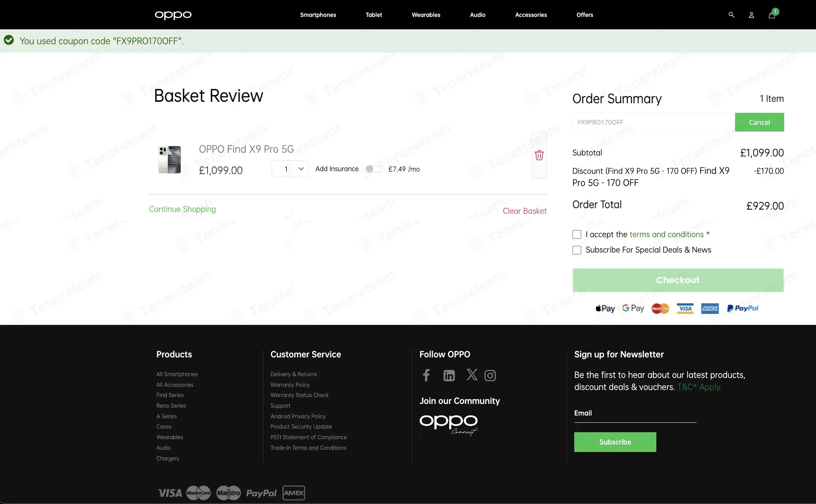
Task: Click the Clear Basket link
Action: coord(524,211)
